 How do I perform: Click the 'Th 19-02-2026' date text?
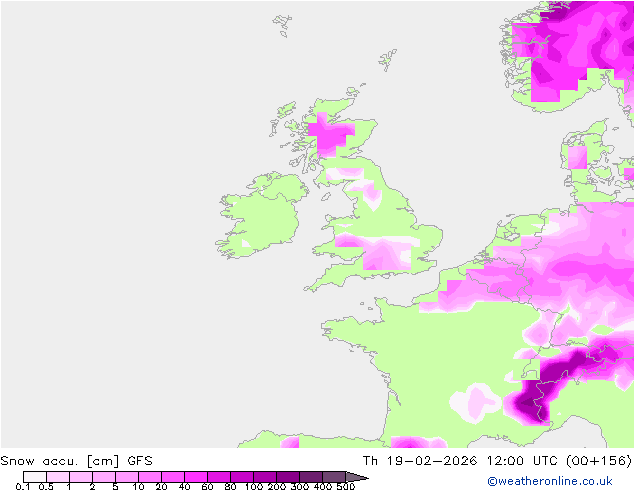click(420, 461)
